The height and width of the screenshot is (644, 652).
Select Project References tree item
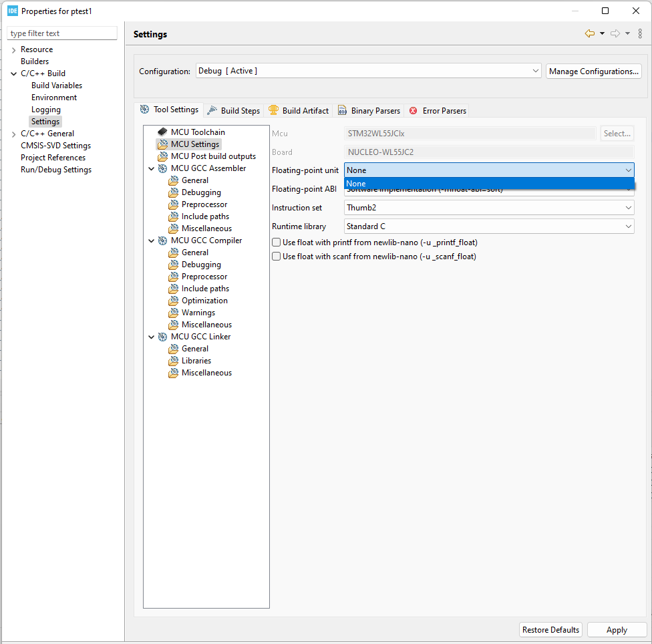click(x=53, y=158)
